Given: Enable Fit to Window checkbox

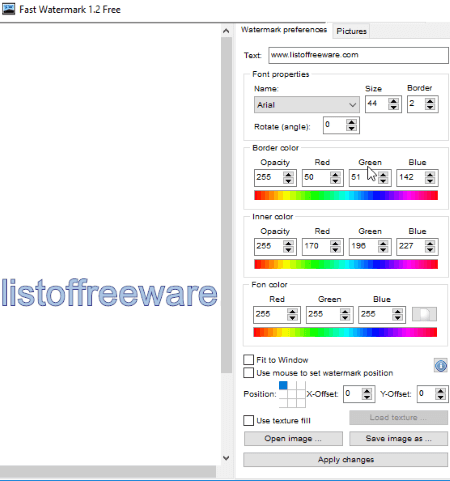Looking at the screenshot, I should point(248,360).
